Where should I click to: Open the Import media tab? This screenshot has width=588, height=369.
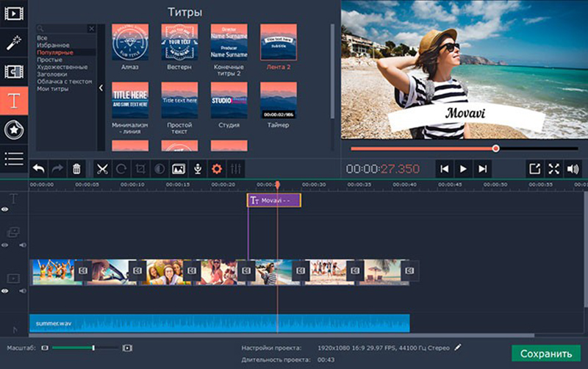(14, 13)
